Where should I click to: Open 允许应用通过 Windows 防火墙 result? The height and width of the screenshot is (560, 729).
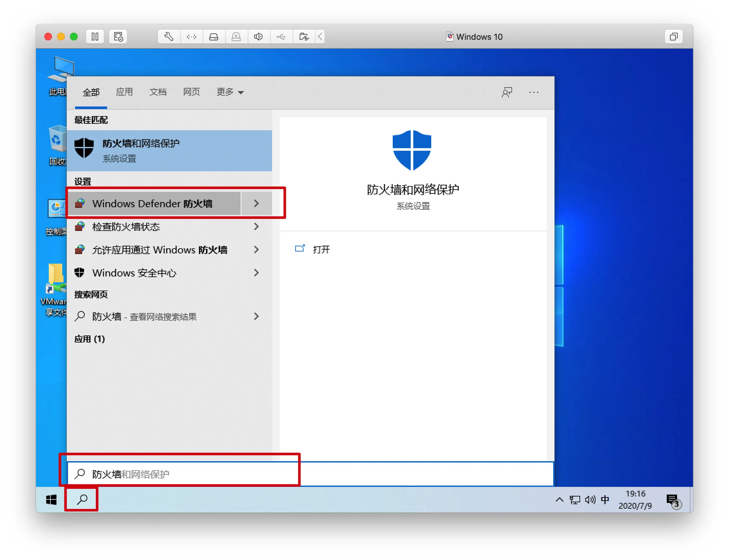click(x=154, y=250)
